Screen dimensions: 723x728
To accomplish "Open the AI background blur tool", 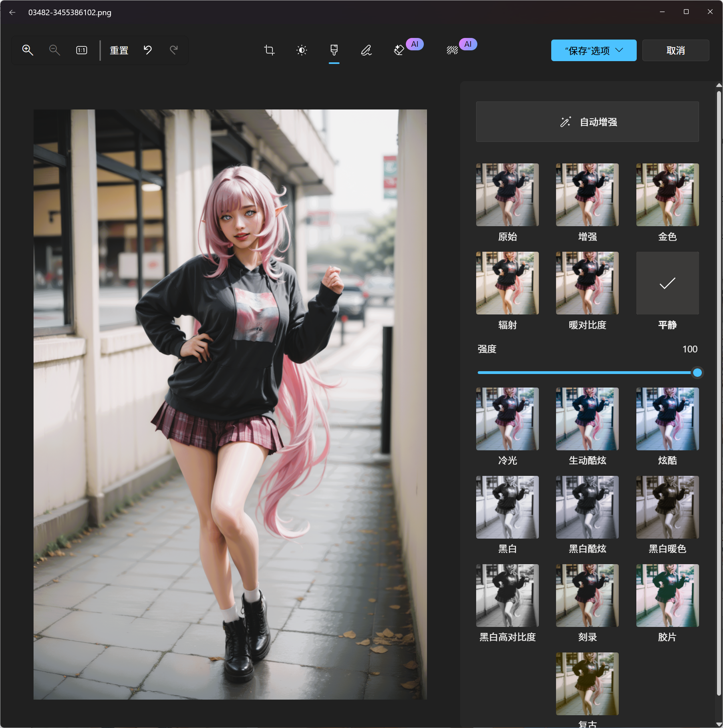I will 452,50.
